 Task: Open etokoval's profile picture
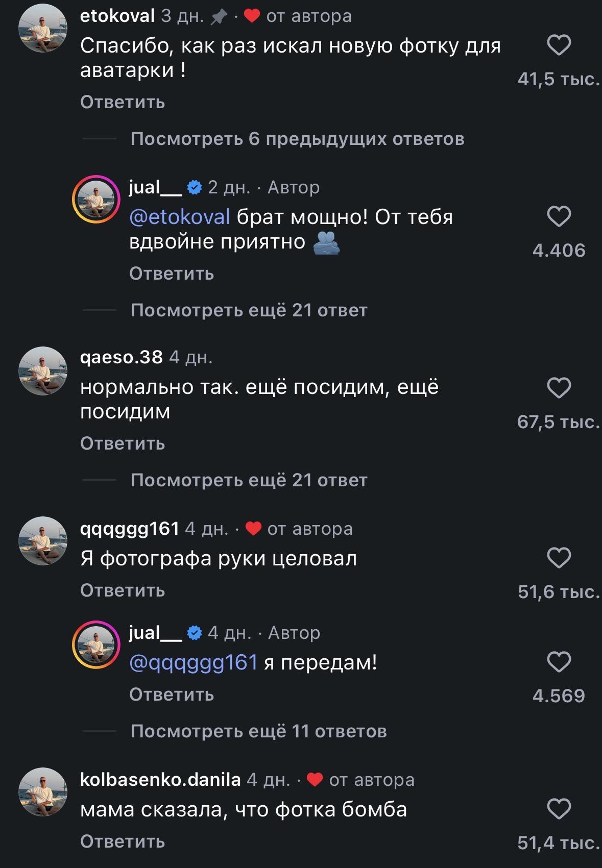pos(43,29)
